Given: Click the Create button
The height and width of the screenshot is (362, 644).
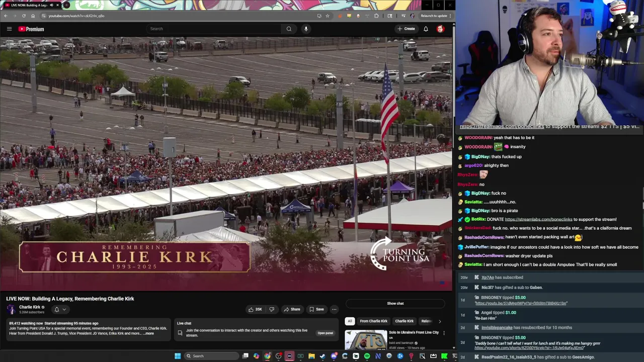Looking at the screenshot, I should 406,29.
